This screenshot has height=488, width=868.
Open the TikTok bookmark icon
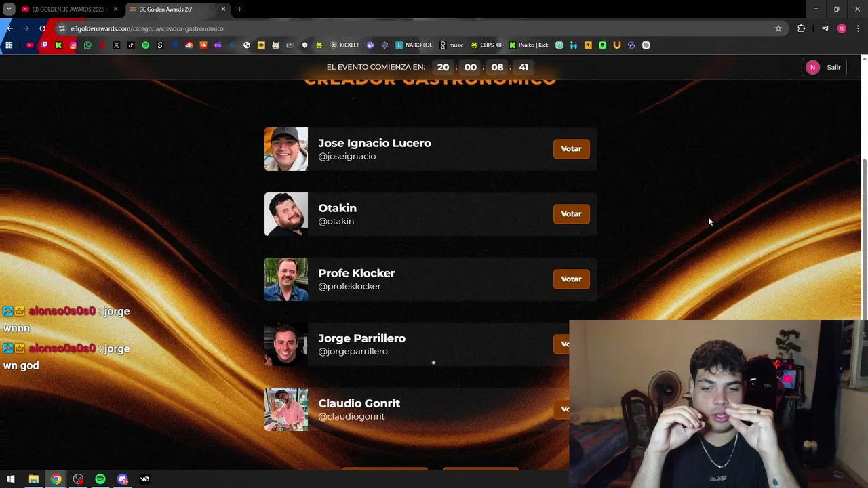(x=131, y=45)
